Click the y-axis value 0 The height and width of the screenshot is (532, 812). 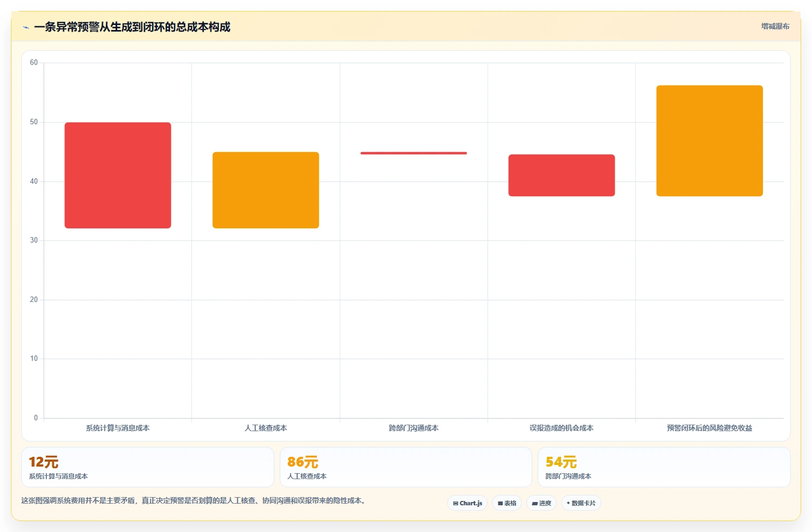point(36,418)
